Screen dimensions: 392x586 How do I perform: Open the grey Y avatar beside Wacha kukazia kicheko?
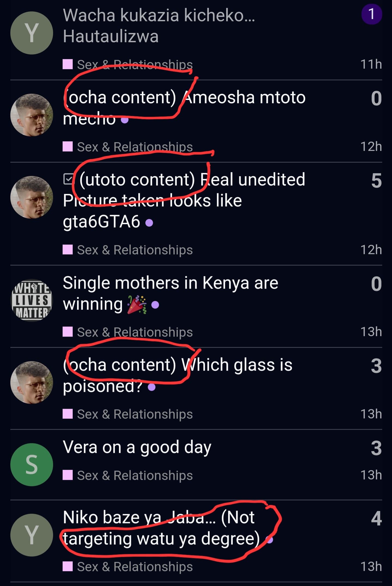pos(32,33)
